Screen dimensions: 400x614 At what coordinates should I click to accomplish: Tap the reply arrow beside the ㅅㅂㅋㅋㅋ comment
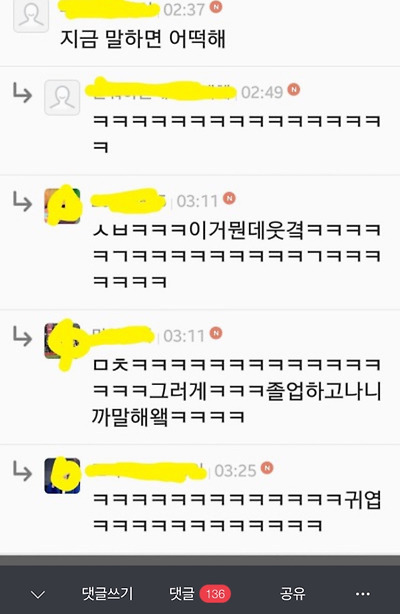click(22, 201)
